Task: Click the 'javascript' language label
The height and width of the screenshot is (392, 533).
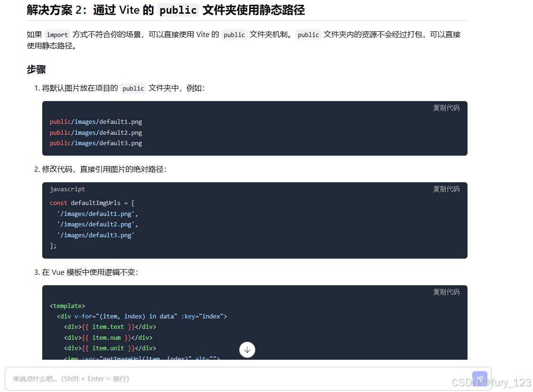Action: 67,189
